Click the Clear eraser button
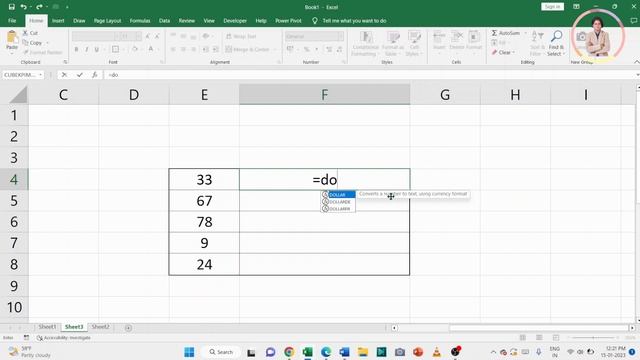 502,52
